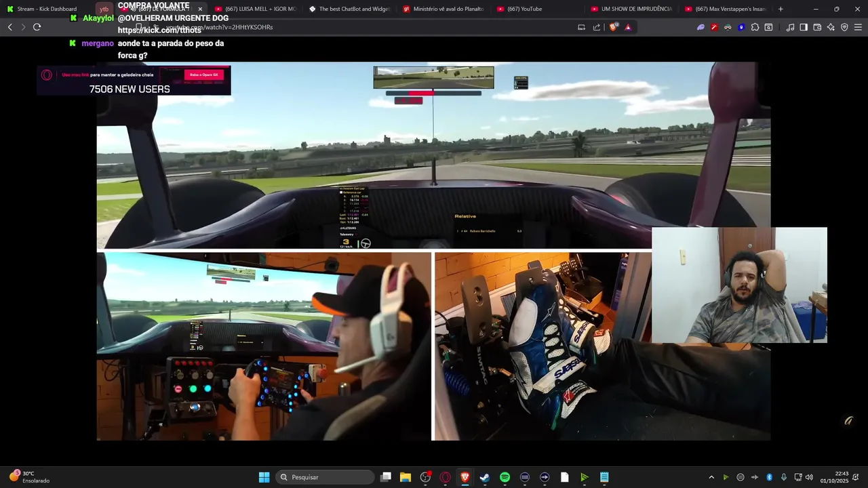868x488 pixels.
Task: Open Brave browser from the taskbar
Action: 465,477
